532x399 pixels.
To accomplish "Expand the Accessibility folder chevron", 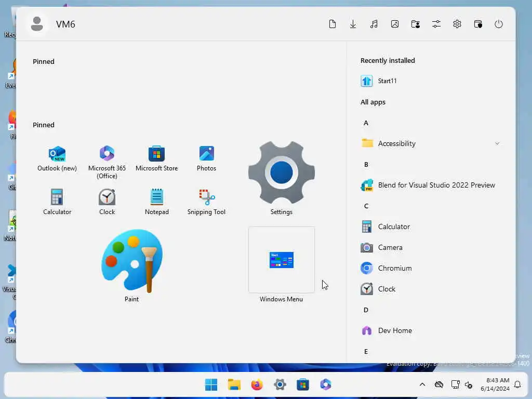I will click(x=497, y=143).
